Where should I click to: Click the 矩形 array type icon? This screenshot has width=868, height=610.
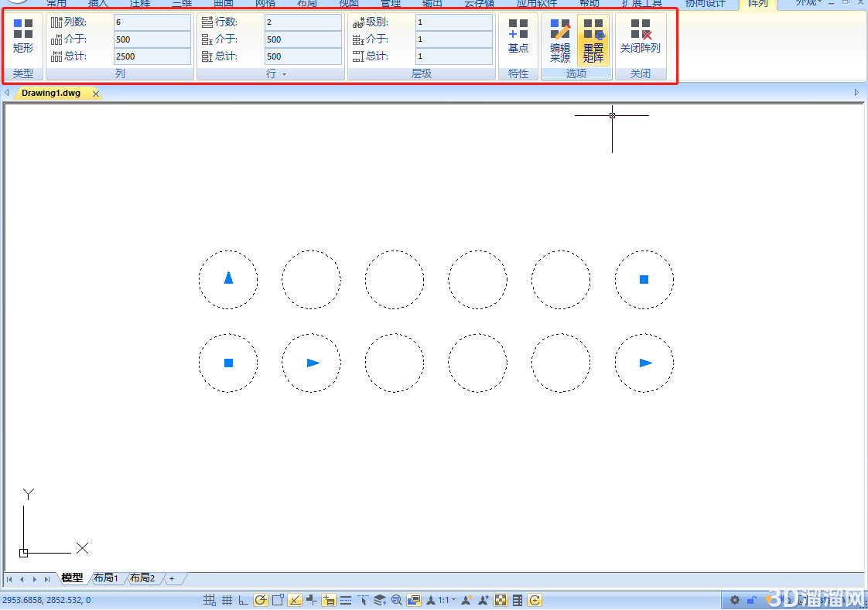point(22,36)
